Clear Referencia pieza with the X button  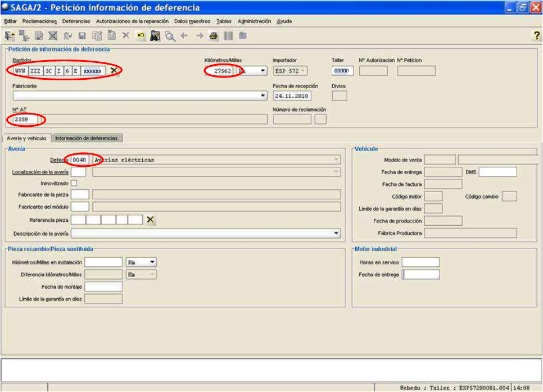point(150,220)
